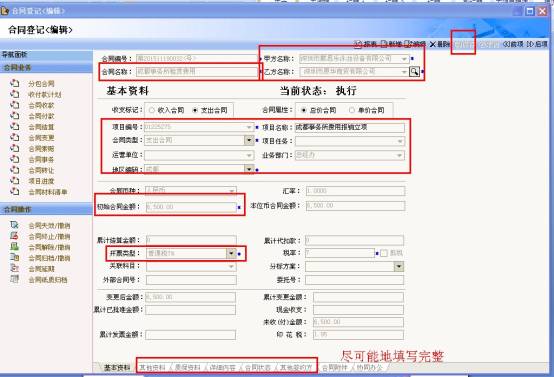Expand the 合同币种 dropdown

click(232, 190)
